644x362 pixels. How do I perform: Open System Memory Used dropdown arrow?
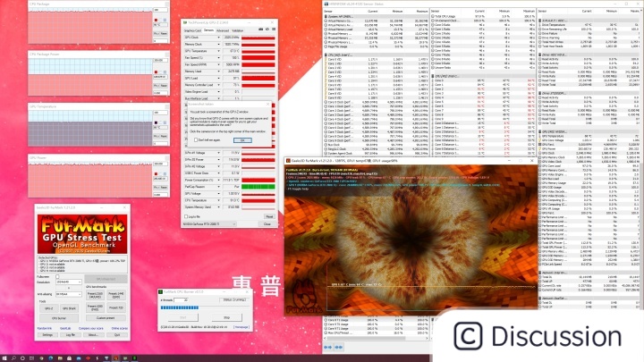click(x=218, y=207)
